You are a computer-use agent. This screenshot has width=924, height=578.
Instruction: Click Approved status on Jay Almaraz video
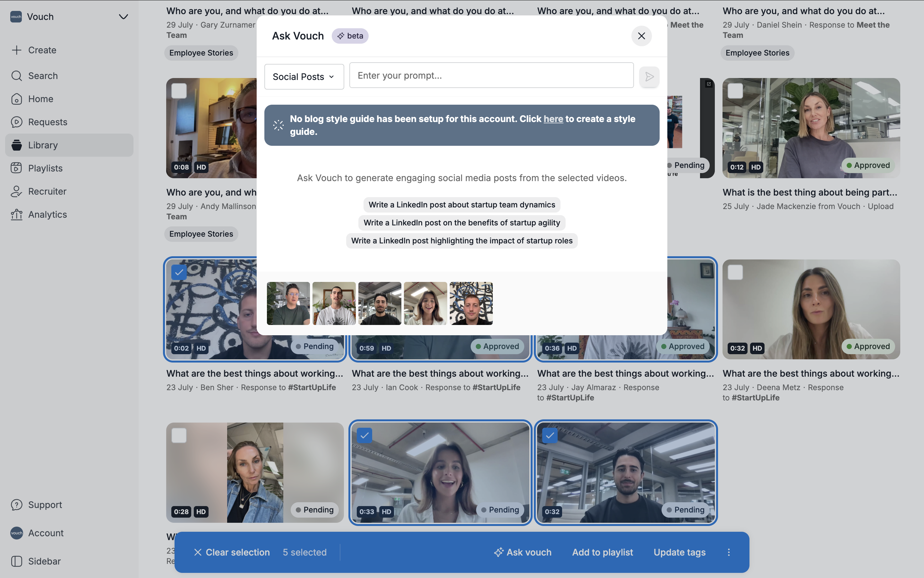(683, 346)
